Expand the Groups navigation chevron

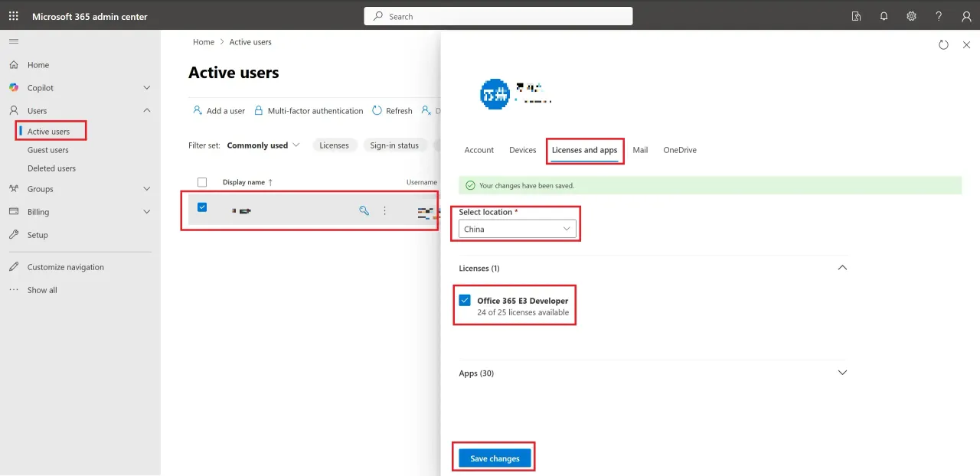[x=147, y=189]
